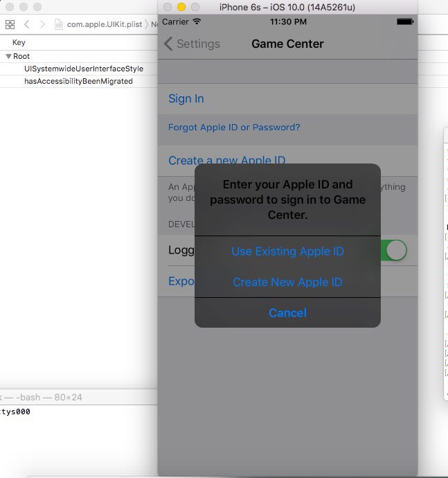Viewport: 448px width, 478px height.
Task: Cancel the Game Center sign-in alert
Action: click(x=287, y=312)
